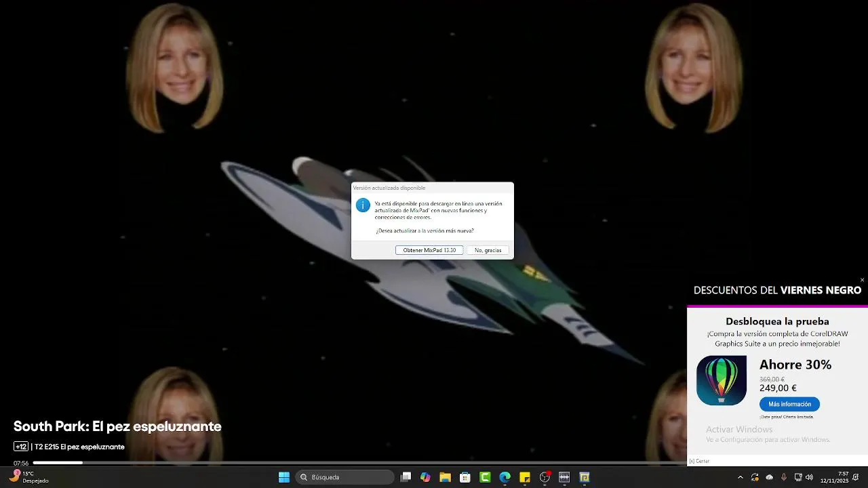
Task: Click the OneDrive cloud tray icon
Action: click(769, 477)
